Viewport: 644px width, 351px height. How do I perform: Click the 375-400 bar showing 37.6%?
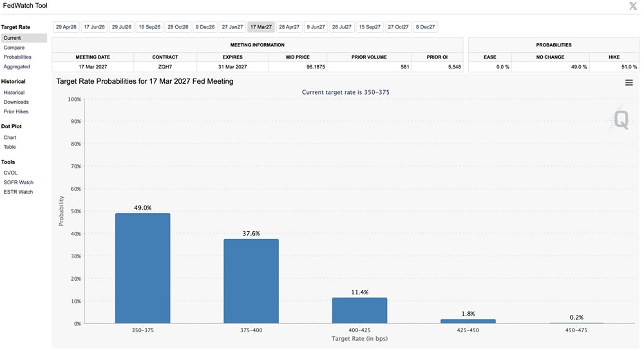(251, 281)
